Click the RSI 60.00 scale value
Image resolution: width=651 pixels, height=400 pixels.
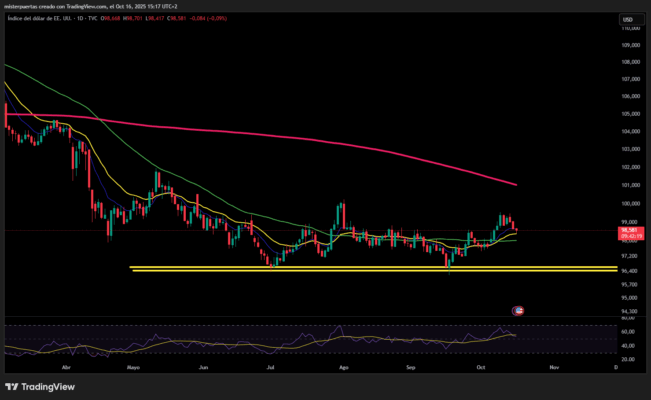628,333
